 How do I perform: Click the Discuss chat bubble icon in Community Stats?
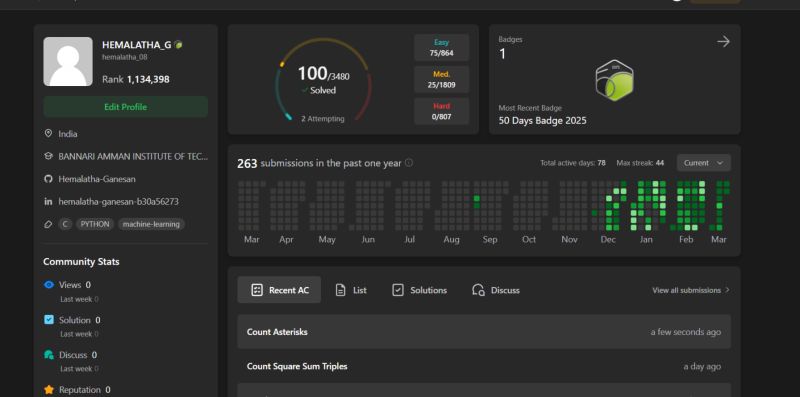(49, 355)
